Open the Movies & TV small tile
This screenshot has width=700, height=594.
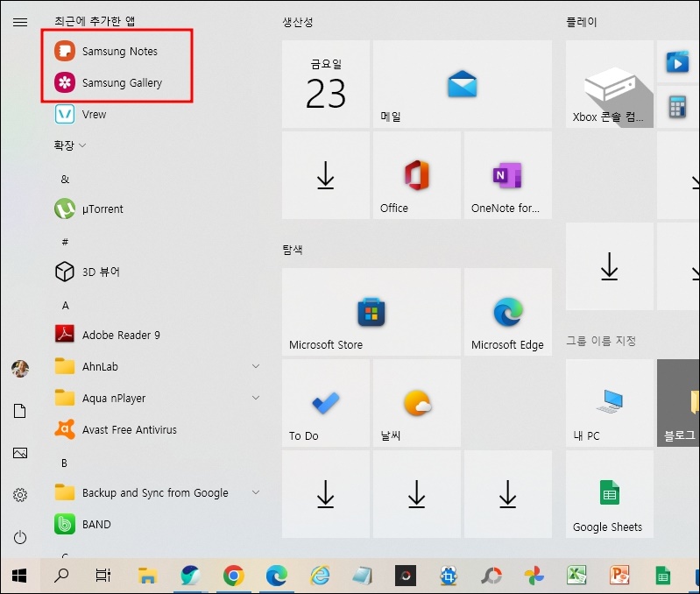[678, 61]
